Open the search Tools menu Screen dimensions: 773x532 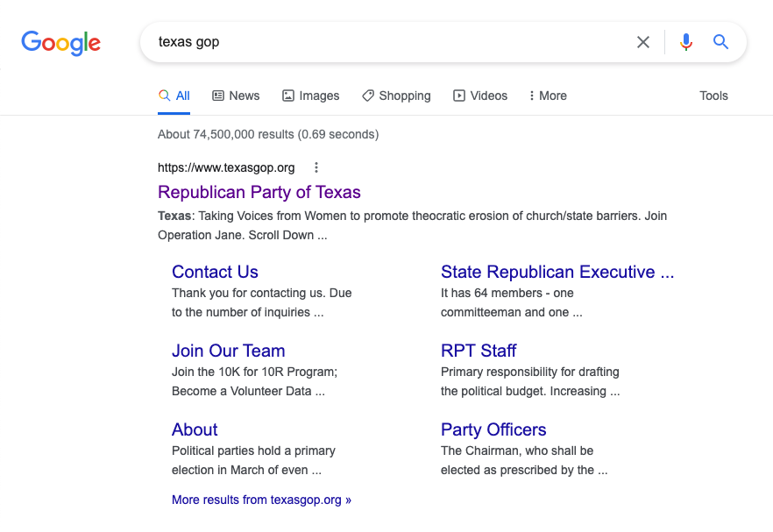pos(713,96)
